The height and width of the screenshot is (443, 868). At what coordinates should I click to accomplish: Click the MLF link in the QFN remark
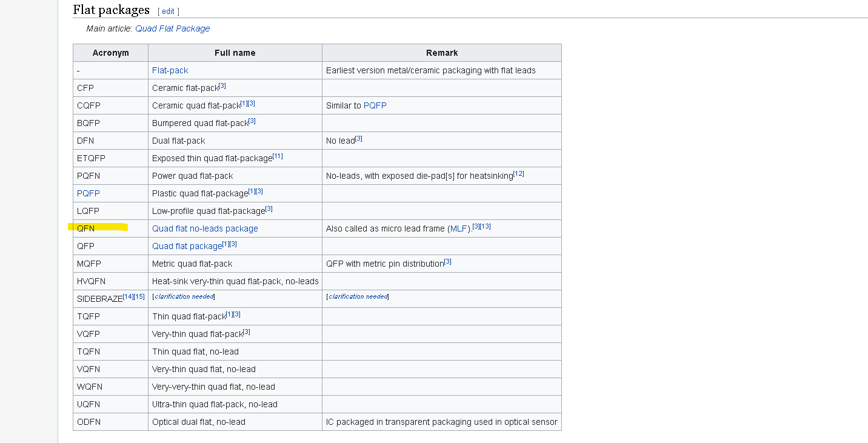(x=459, y=228)
